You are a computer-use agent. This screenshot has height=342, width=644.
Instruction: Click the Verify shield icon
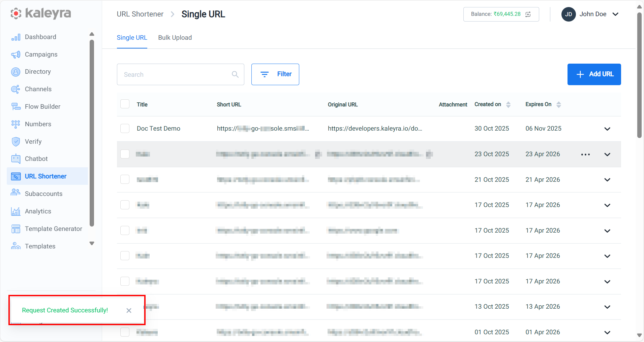(16, 142)
